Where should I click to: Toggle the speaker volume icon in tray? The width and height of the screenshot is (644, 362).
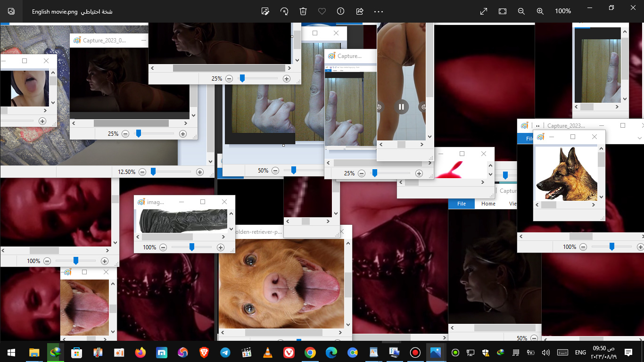click(x=546, y=353)
